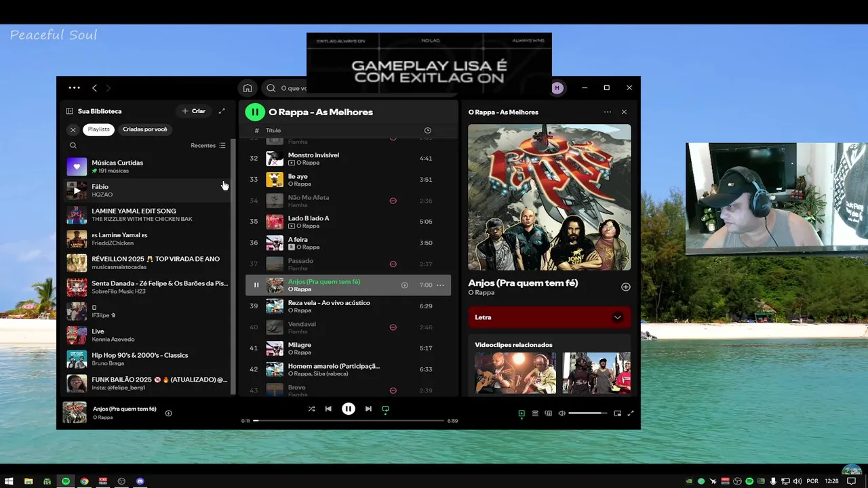Skip to the previous track
Viewport: 868px width, 488px height.
click(328, 409)
